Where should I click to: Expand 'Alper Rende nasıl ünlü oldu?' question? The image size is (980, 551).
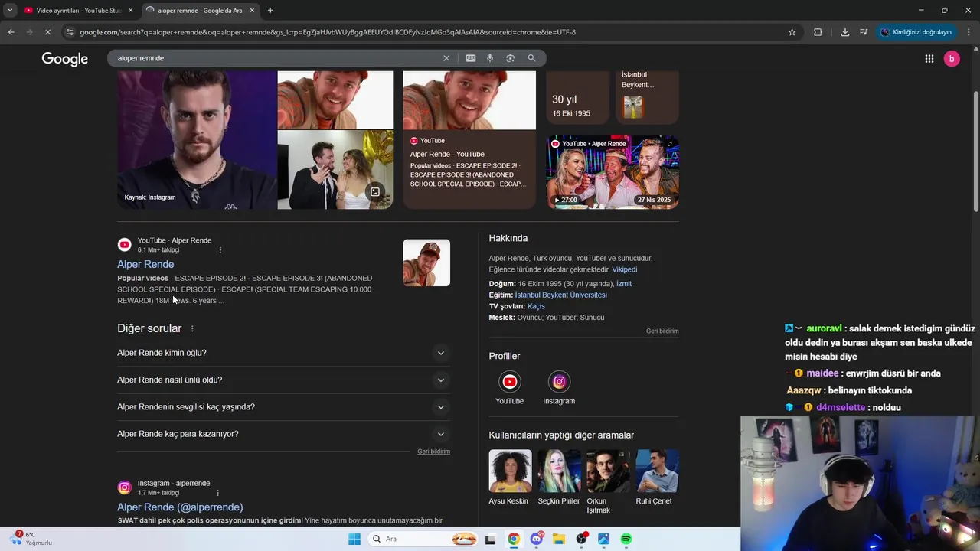283,380
